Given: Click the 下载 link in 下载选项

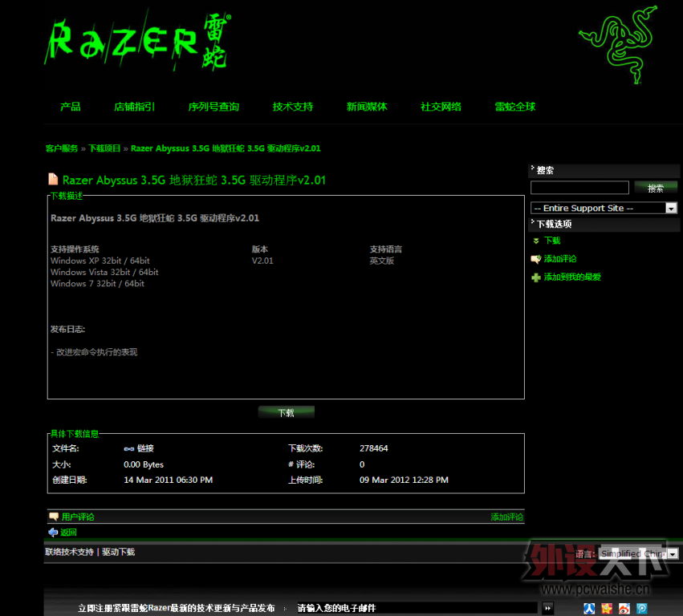Looking at the screenshot, I should [x=552, y=241].
